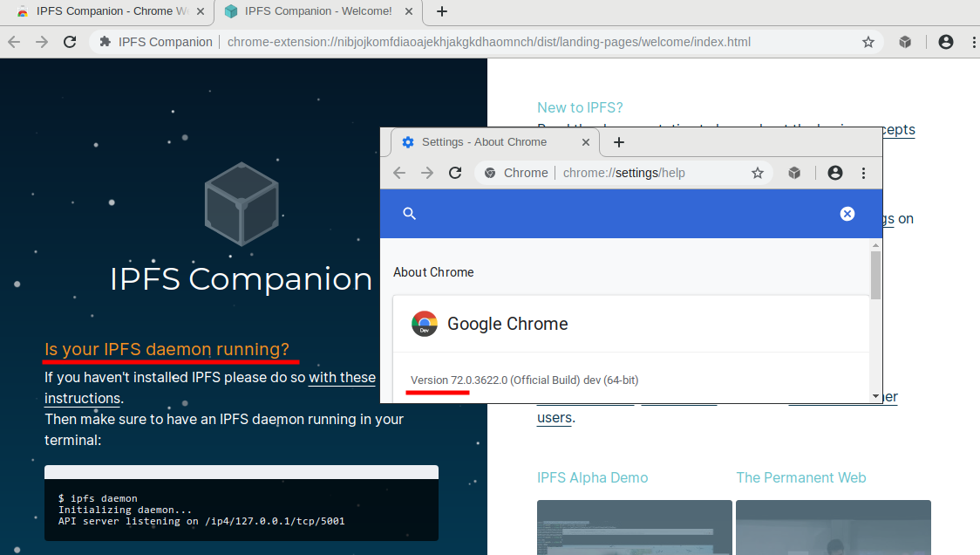Click the extension puzzle icon in main address bar

click(x=105, y=42)
